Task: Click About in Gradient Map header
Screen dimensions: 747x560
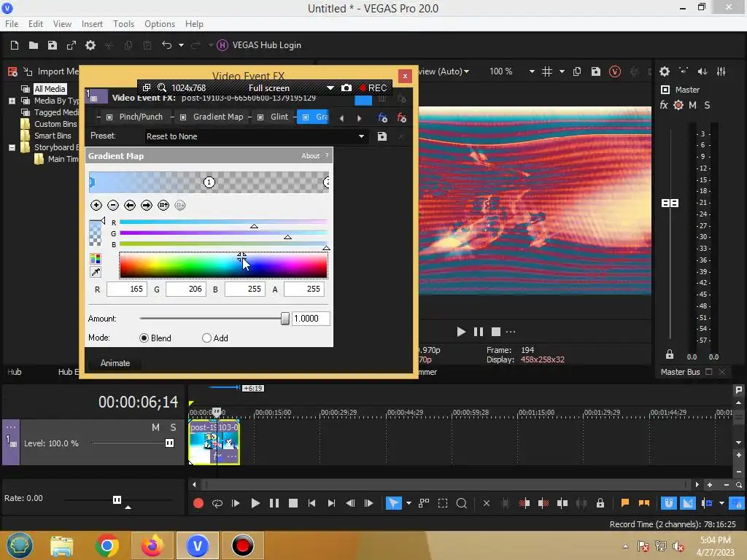Action: tap(311, 156)
